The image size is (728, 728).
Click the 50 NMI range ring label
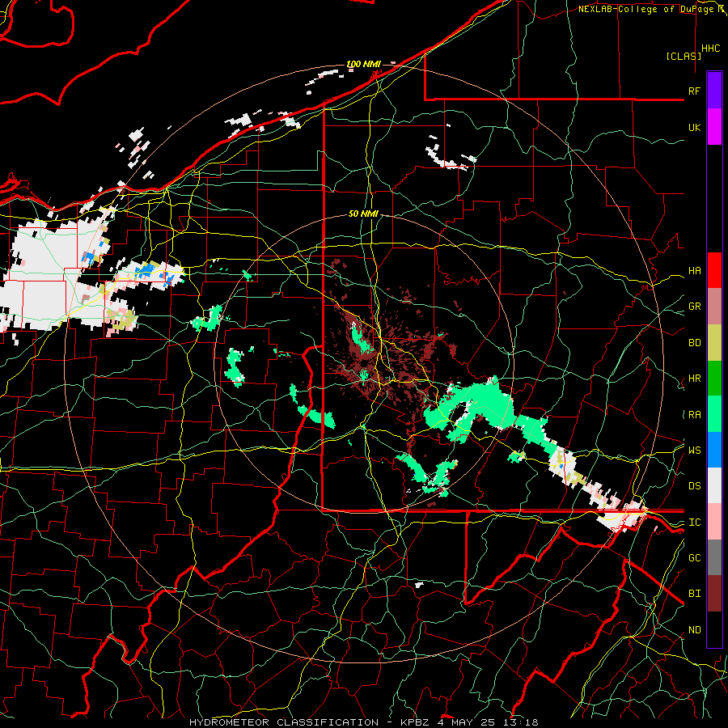pyautogui.click(x=363, y=214)
